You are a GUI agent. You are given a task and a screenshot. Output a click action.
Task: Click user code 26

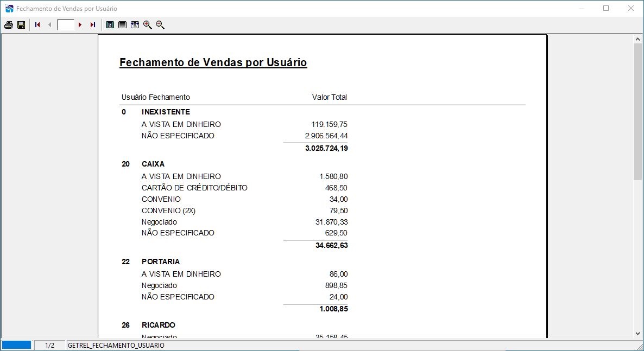125,325
